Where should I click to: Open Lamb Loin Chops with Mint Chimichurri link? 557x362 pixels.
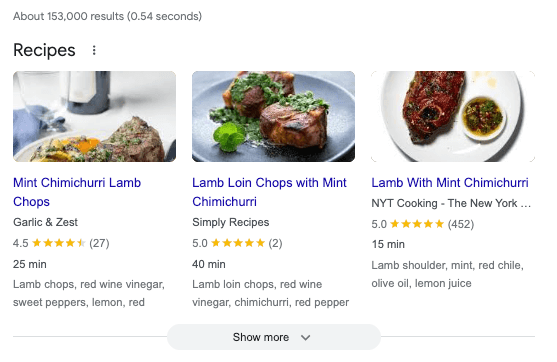[269, 192]
